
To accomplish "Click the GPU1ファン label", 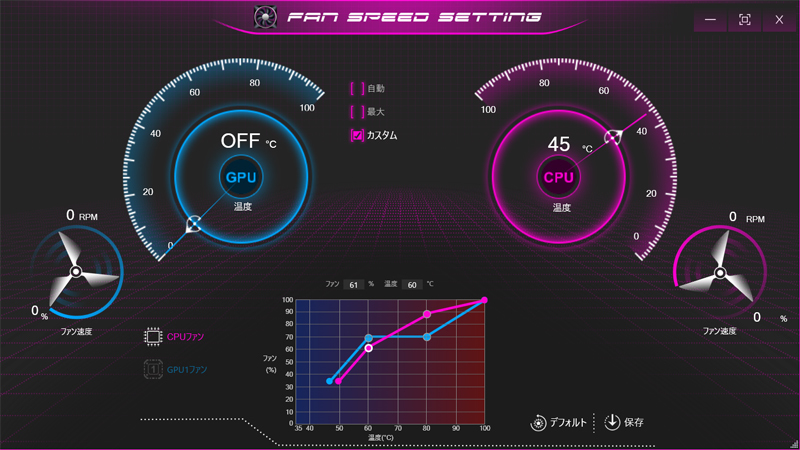I will coord(187,369).
